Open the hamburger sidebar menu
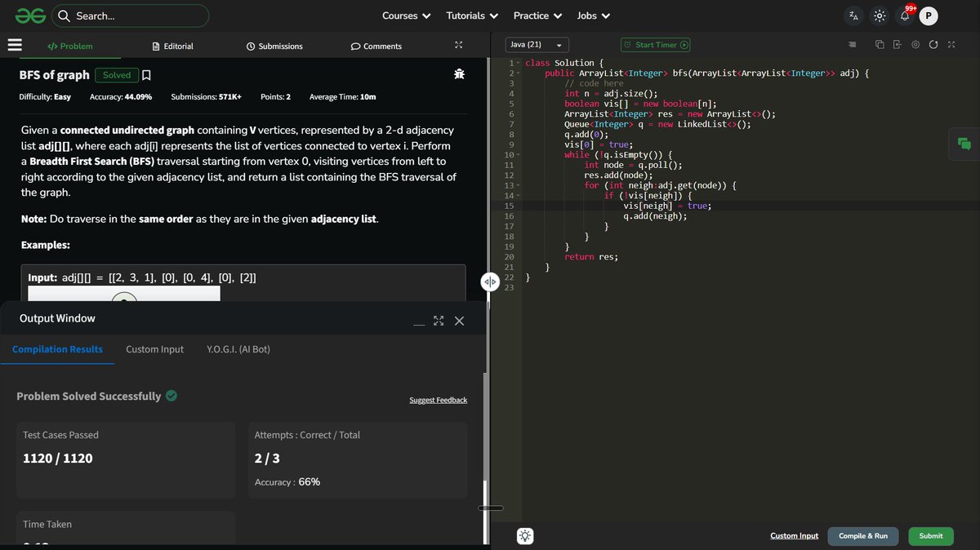Image resolution: width=980 pixels, height=550 pixels. click(x=15, y=46)
